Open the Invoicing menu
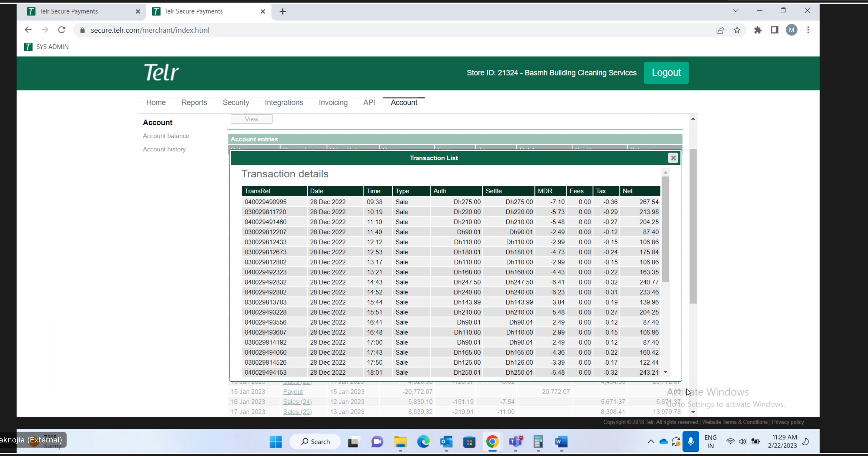The height and width of the screenshot is (456, 868). coord(333,102)
